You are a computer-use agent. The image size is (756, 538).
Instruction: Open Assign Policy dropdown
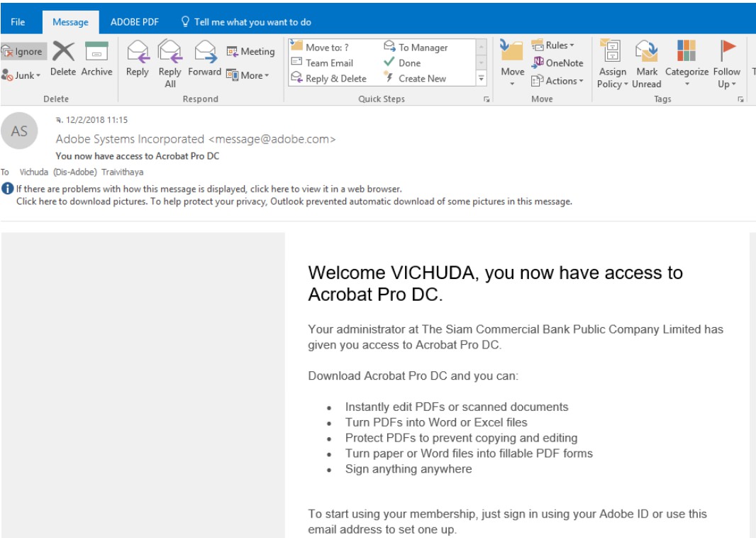click(612, 64)
